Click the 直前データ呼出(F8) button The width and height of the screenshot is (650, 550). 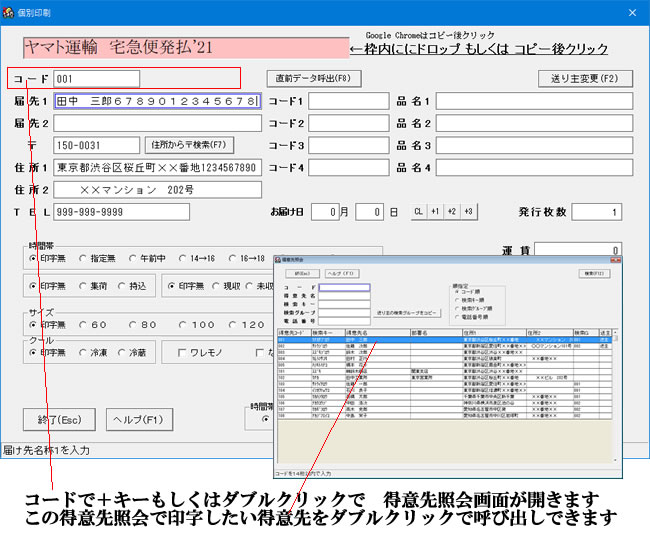[x=312, y=78]
